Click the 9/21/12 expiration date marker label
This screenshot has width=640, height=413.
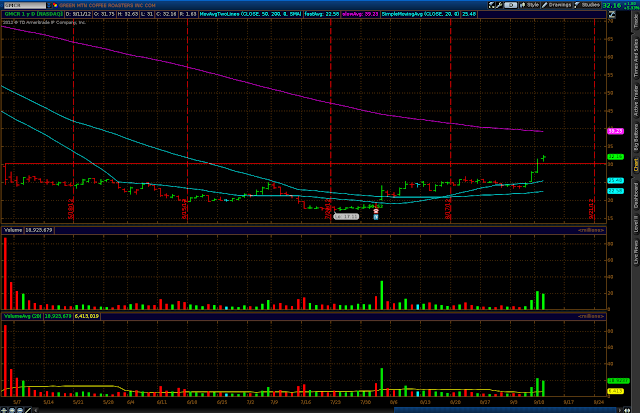(591, 209)
